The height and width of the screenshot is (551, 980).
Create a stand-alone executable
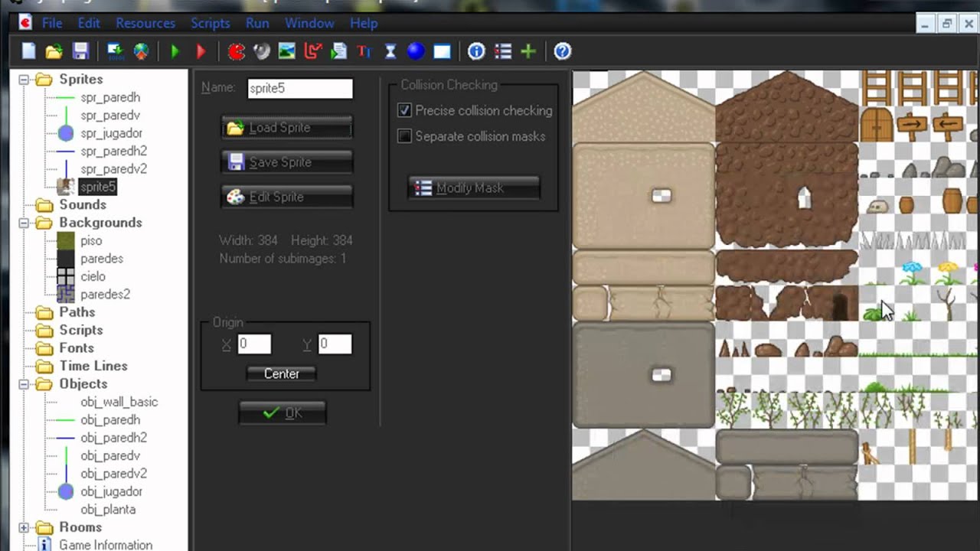coord(115,51)
